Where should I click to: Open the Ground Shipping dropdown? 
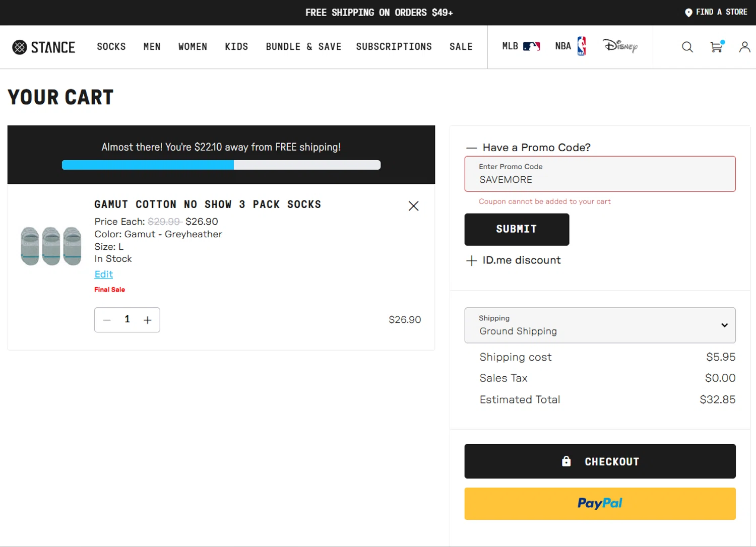pos(600,325)
